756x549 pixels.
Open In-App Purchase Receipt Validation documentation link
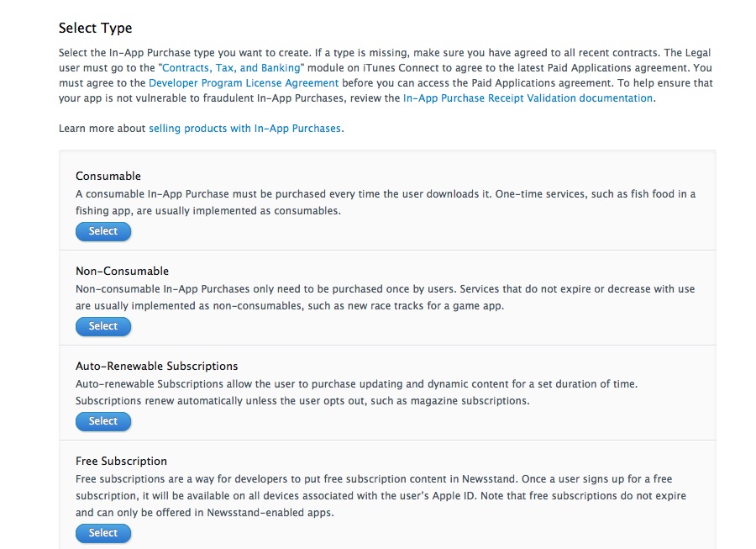[x=528, y=98]
